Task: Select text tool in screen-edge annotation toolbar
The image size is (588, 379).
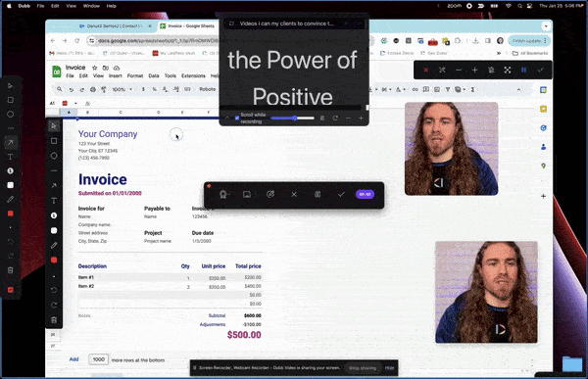Action: (11, 157)
